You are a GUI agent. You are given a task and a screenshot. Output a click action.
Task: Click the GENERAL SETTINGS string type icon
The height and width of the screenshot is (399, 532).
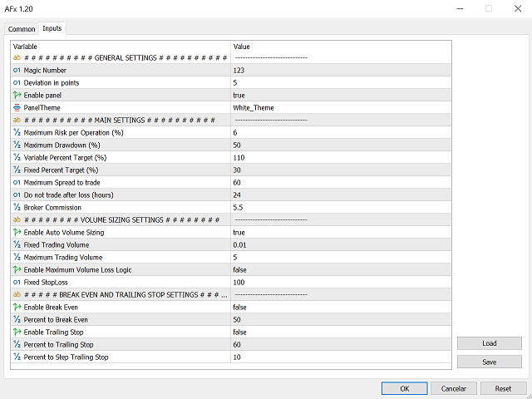[17, 58]
